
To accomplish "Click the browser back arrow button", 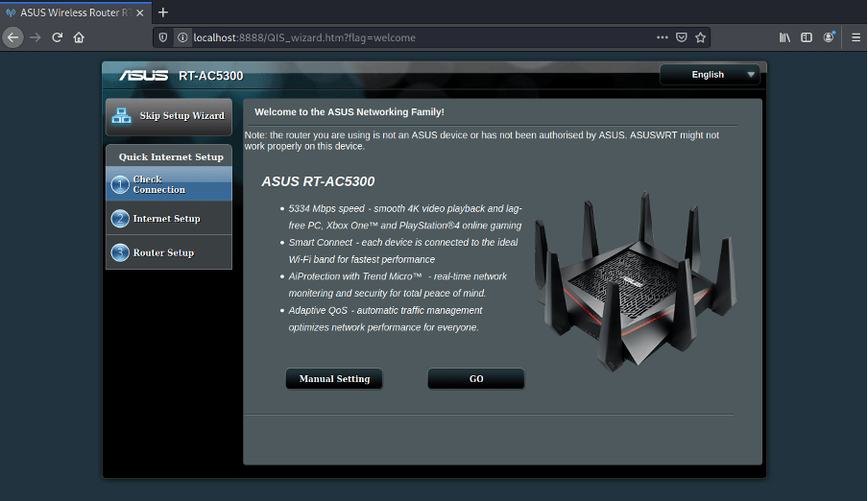I will [x=12, y=37].
